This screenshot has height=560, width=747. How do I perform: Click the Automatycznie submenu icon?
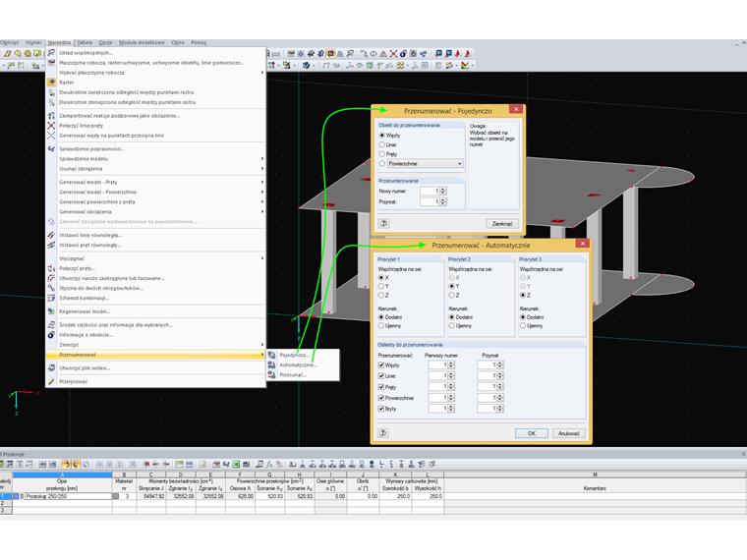271,364
